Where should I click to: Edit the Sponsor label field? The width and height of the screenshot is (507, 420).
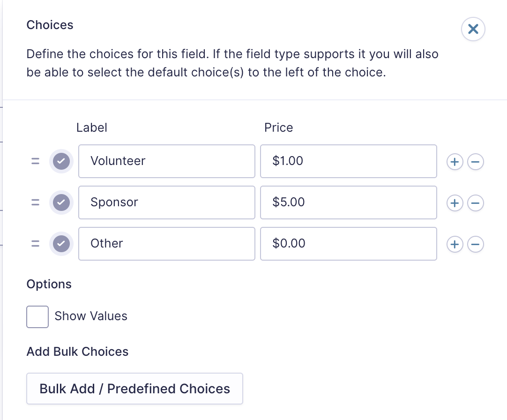point(166,202)
